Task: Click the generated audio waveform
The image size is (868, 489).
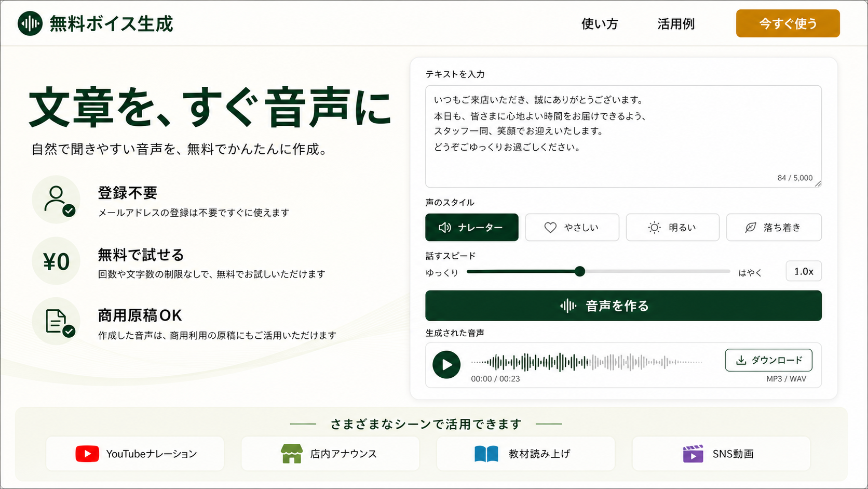Action: (587, 362)
